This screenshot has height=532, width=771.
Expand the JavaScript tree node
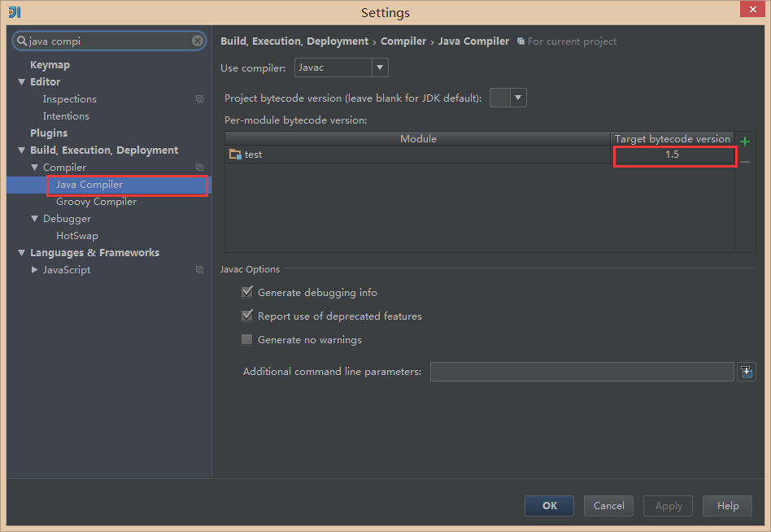point(34,269)
